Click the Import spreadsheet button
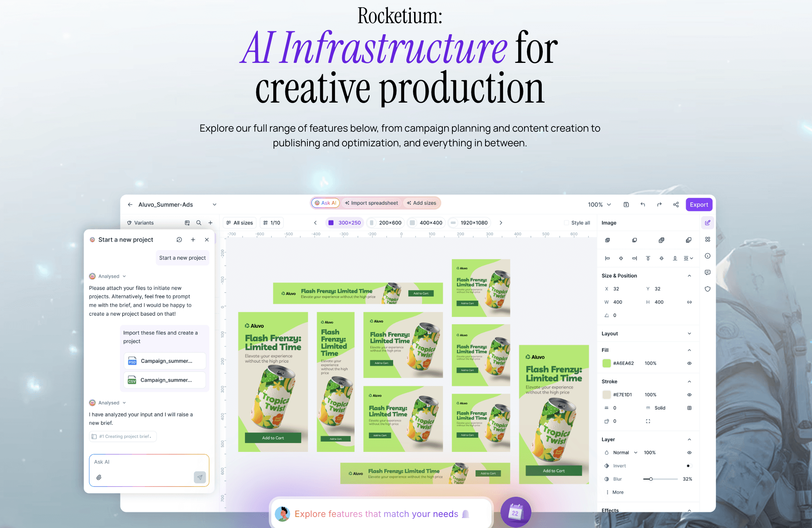812x528 pixels. pyautogui.click(x=371, y=203)
